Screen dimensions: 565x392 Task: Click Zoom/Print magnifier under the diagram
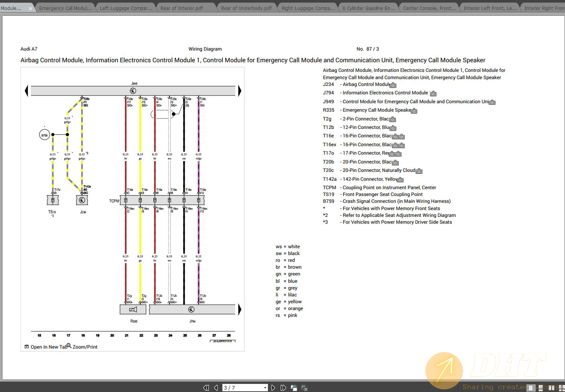[82, 347]
